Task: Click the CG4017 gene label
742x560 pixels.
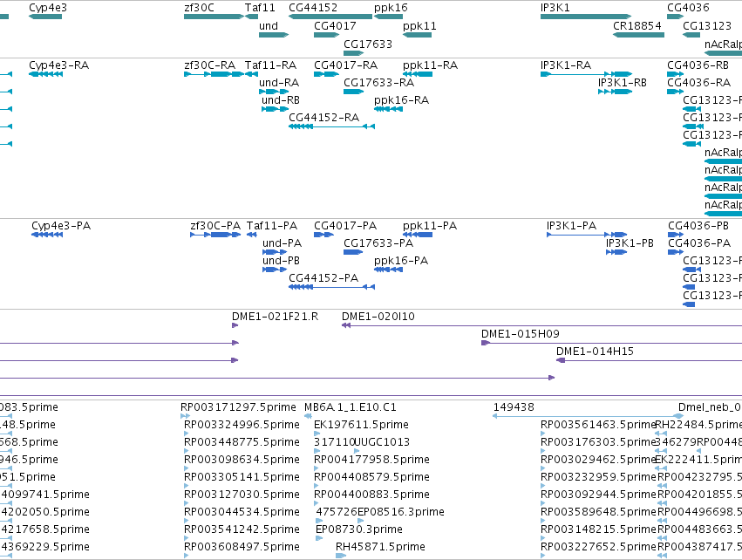Action: click(335, 25)
